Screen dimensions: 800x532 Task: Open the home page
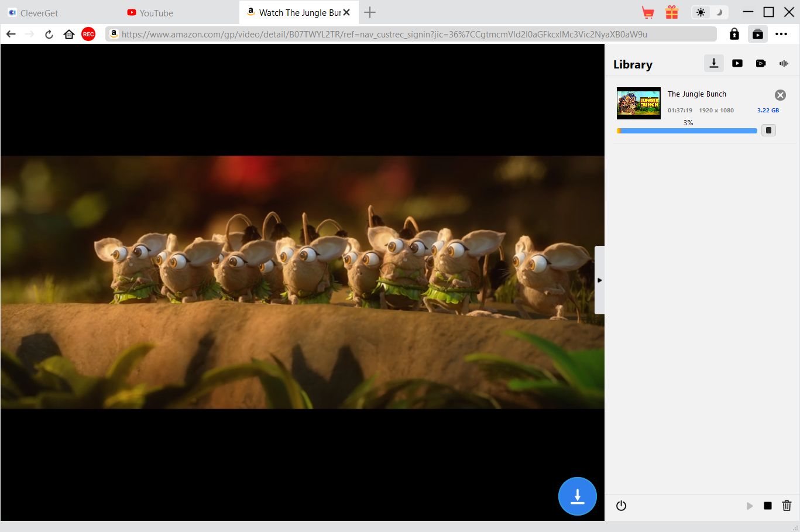click(69, 34)
